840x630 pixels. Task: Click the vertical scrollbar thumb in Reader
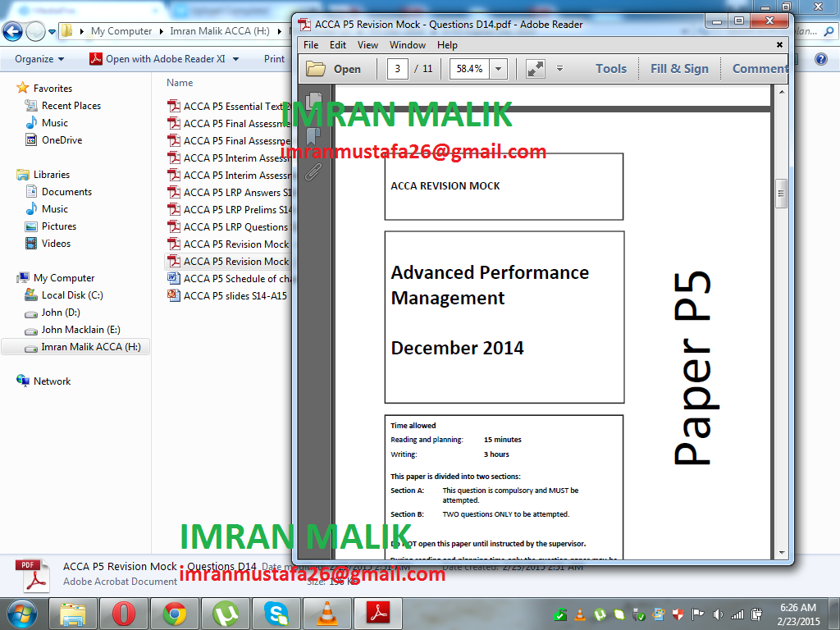781,194
